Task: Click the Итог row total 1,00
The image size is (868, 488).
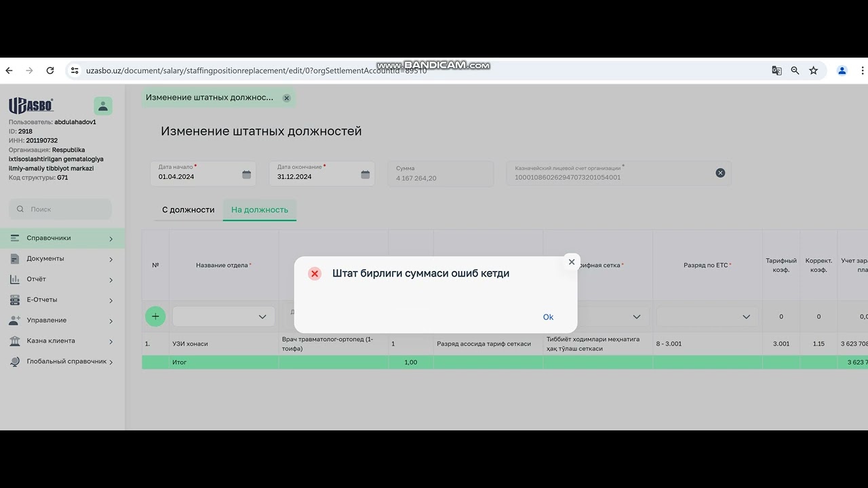Action: tap(411, 363)
